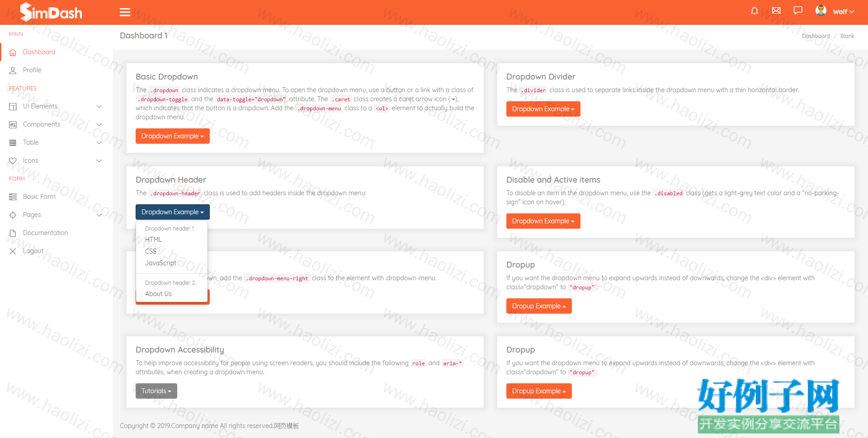Screen dimensions: 868x438
Task: Click the user avatar picture
Action: point(821,10)
